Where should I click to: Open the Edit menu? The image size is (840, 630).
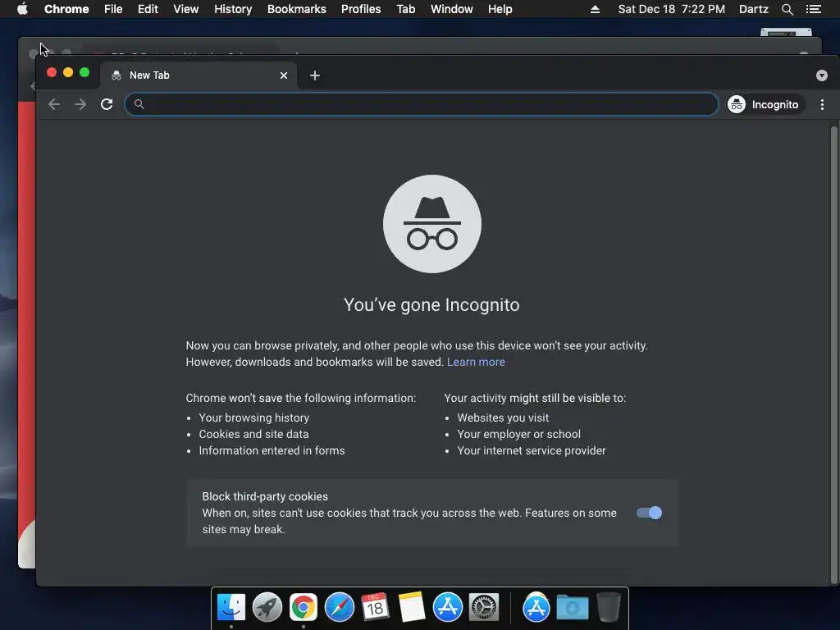[148, 9]
